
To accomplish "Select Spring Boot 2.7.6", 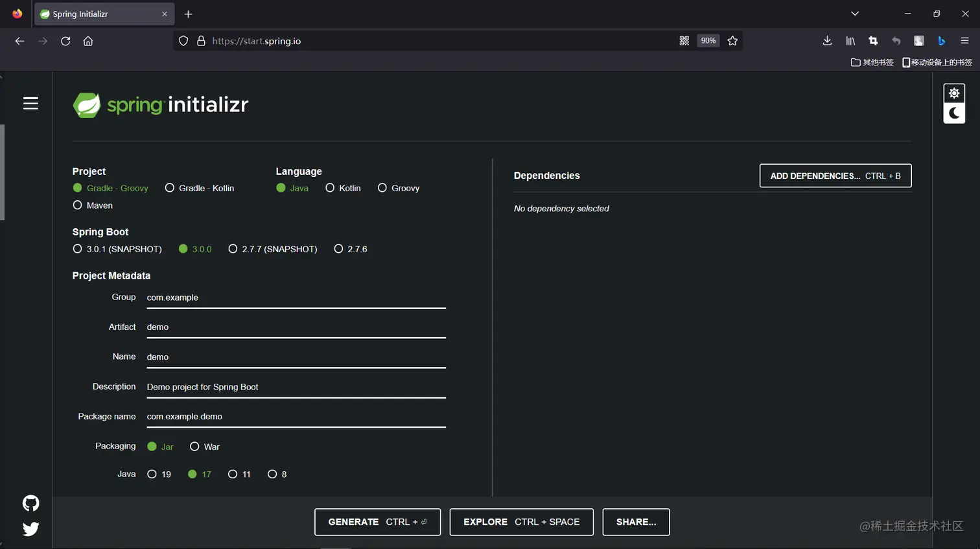I will coord(351,249).
